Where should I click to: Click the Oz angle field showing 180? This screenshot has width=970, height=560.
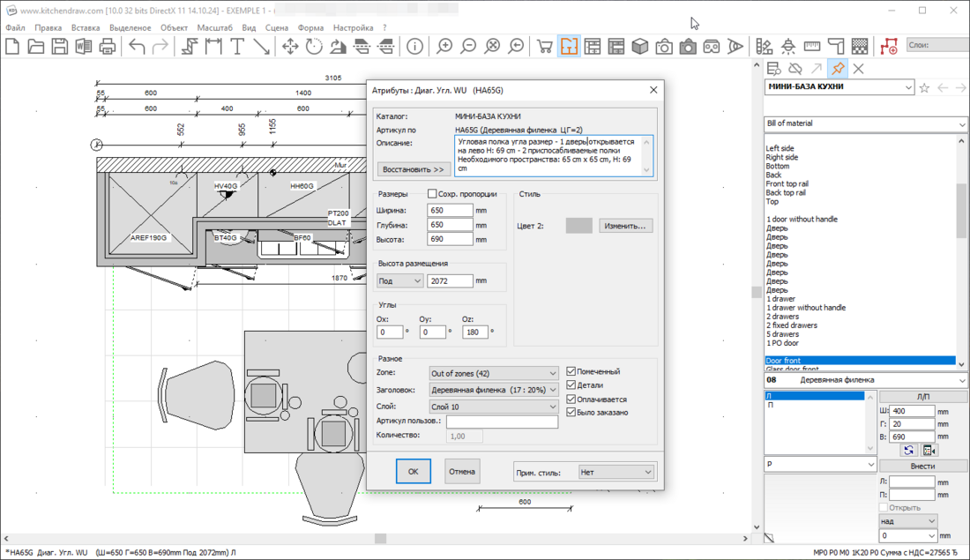[474, 332]
